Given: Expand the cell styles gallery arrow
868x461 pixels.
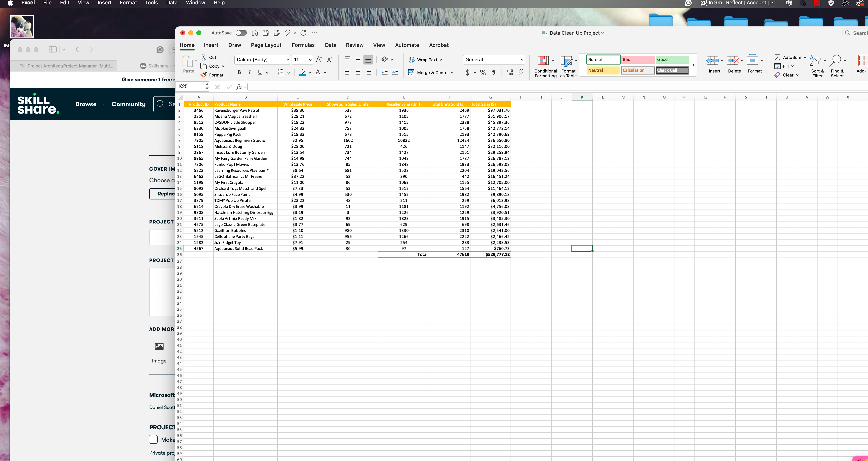Looking at the screenshot, I should pos(693,65).
